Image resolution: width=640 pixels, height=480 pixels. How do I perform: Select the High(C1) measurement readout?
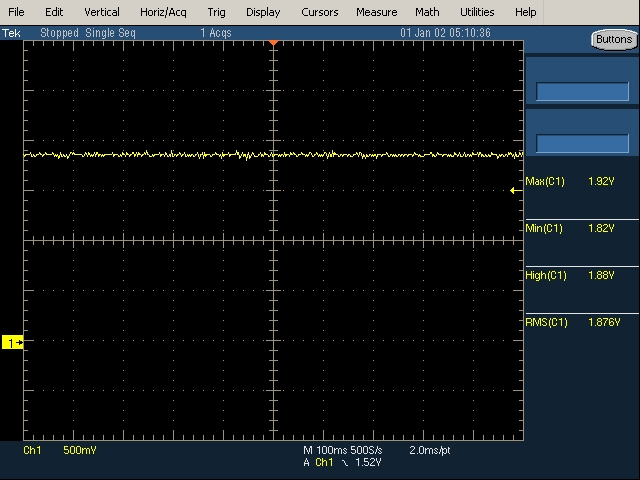click(570, 275)
